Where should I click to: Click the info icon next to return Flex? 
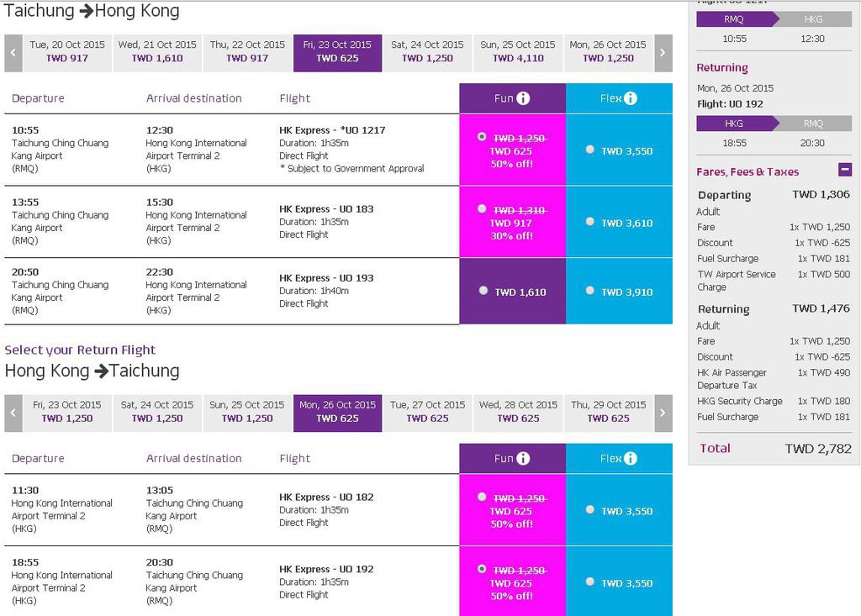coord(631,459)
